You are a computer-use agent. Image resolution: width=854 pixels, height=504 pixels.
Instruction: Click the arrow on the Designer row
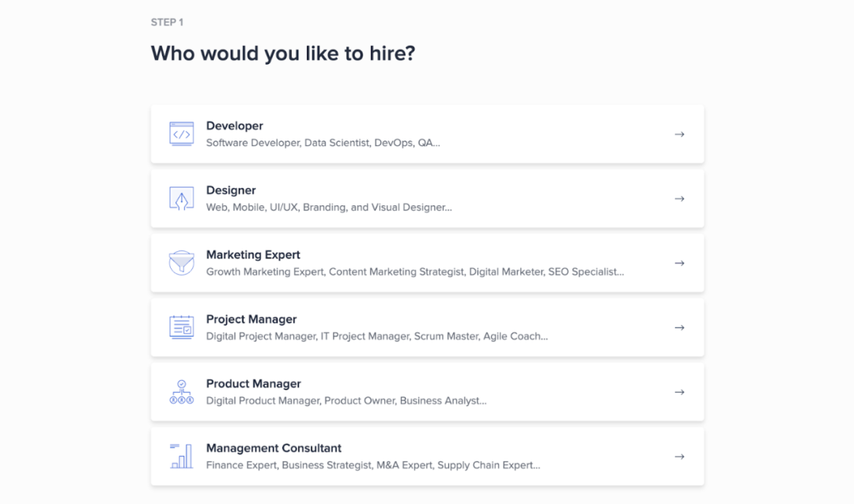point(679,199)
